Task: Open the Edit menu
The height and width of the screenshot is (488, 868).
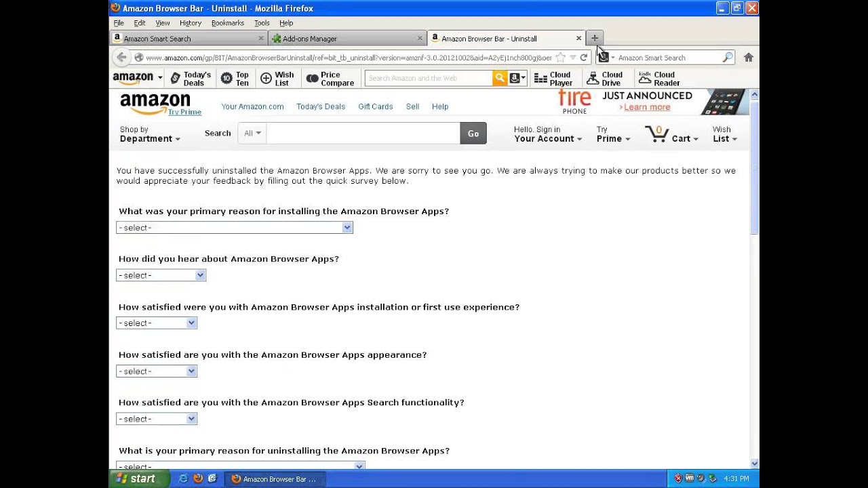Action: tap(140, 23)
